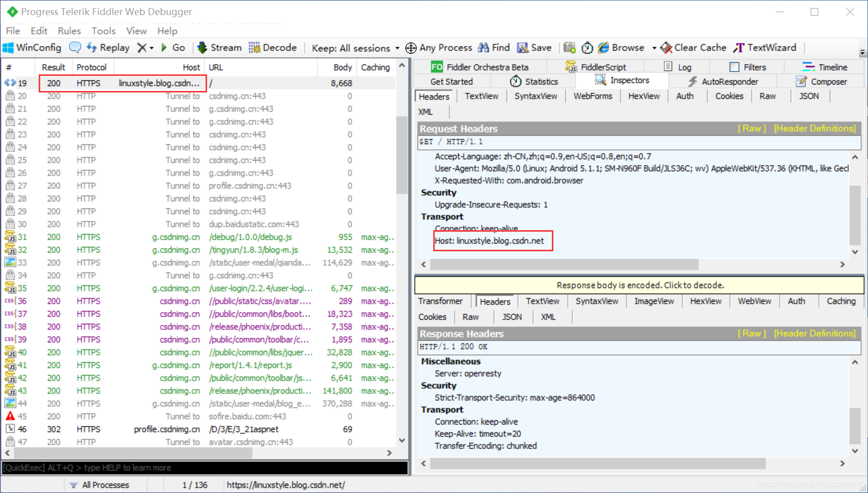This screenshot has width=868, height=493.
Task: Click the Go resume button
Action: (173, 48)
